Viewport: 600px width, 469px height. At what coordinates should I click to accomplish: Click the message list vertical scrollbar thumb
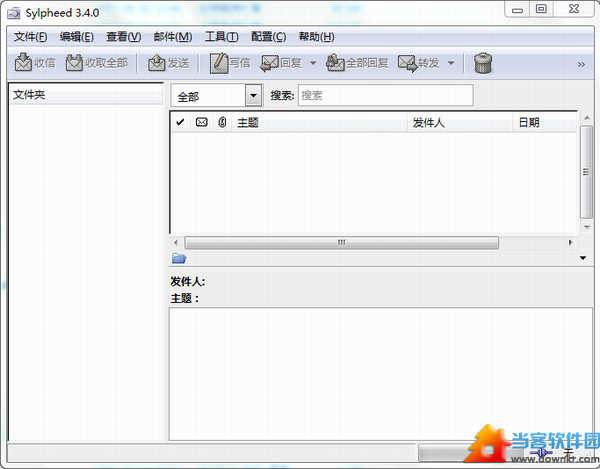tap(586, 172)
